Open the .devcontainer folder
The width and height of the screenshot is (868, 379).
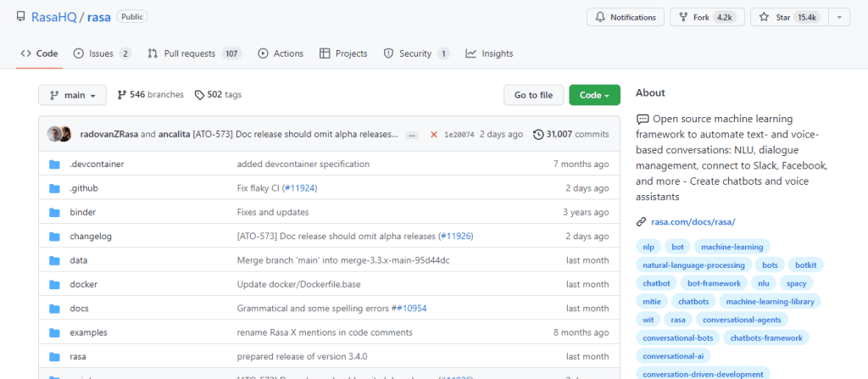click(97, 164)
